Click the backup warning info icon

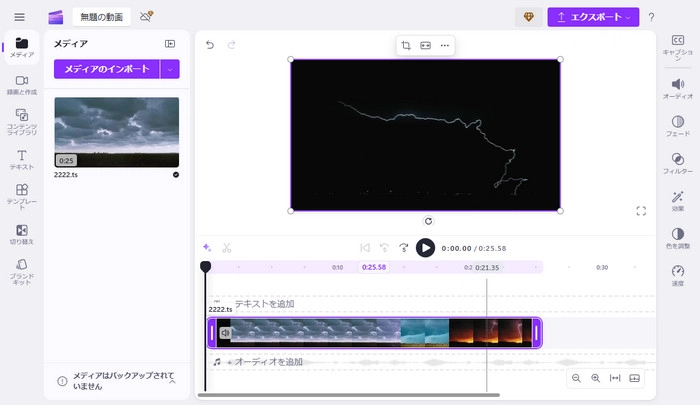click(62, 381)
